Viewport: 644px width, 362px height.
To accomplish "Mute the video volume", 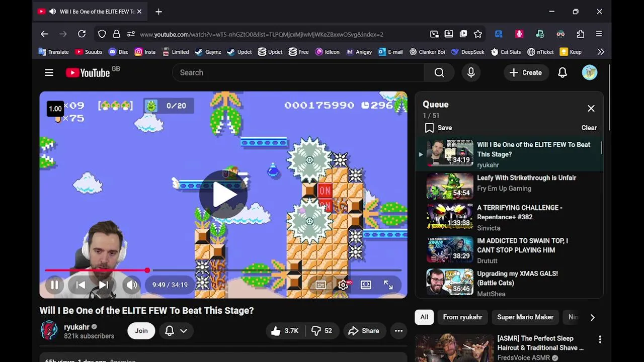I will [x=132, y=285].
